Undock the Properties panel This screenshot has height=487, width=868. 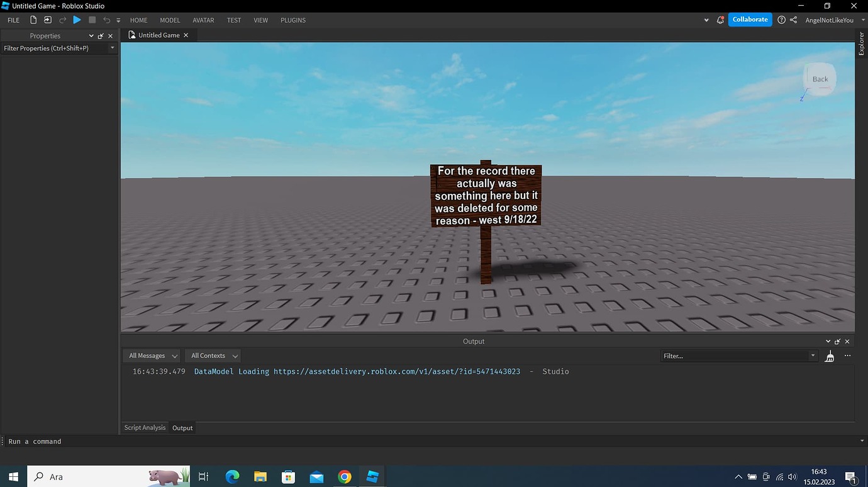coord(101,36)
